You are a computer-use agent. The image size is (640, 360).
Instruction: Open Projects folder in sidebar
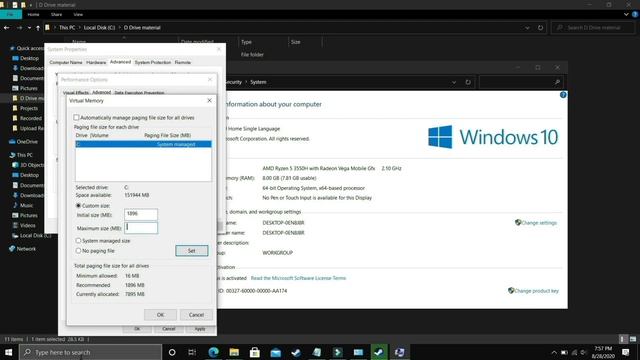(29, 108)
